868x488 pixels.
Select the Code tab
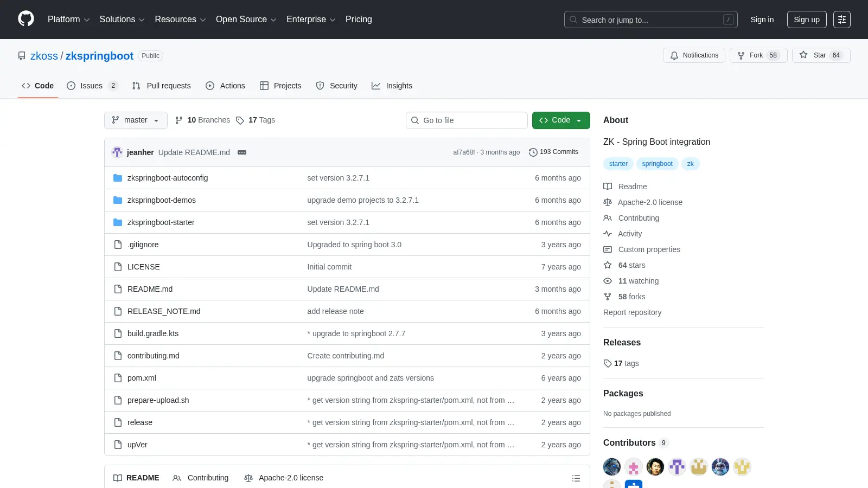point(37,86)
